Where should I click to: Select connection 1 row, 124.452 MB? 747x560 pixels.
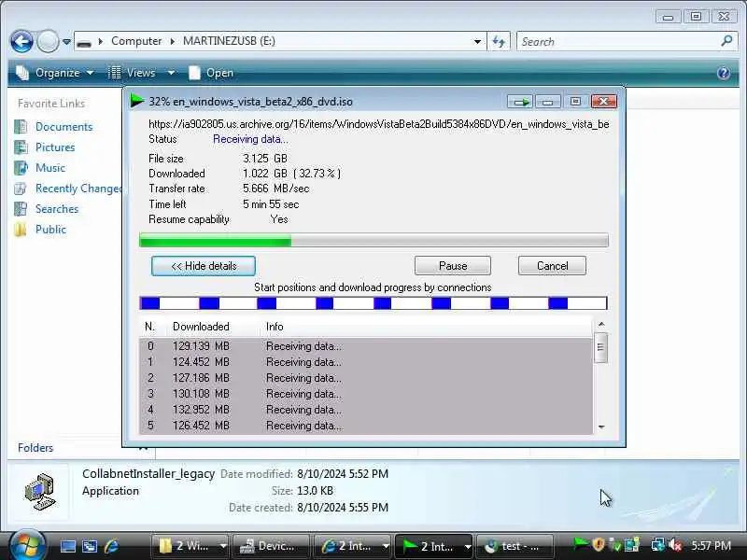[365, 362]
